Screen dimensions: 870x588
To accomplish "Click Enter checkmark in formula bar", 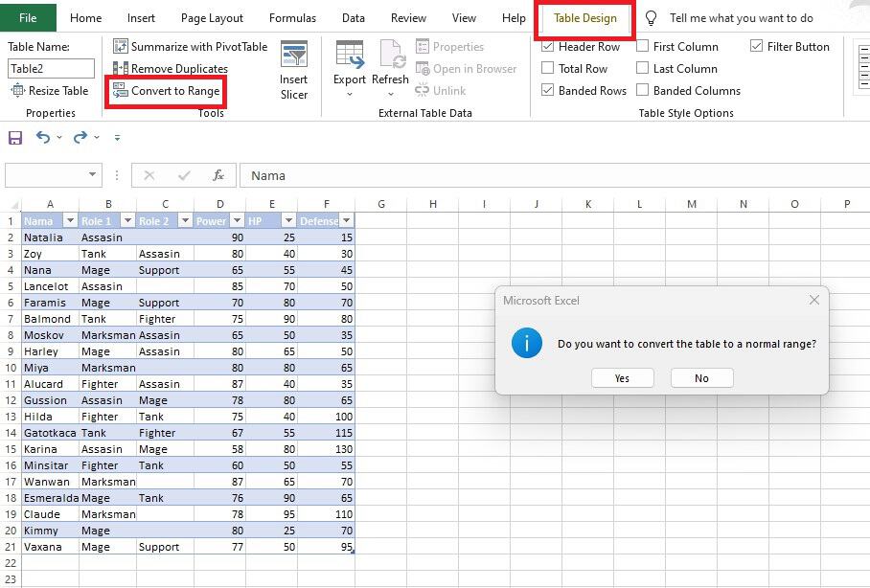I will [184, 175].
